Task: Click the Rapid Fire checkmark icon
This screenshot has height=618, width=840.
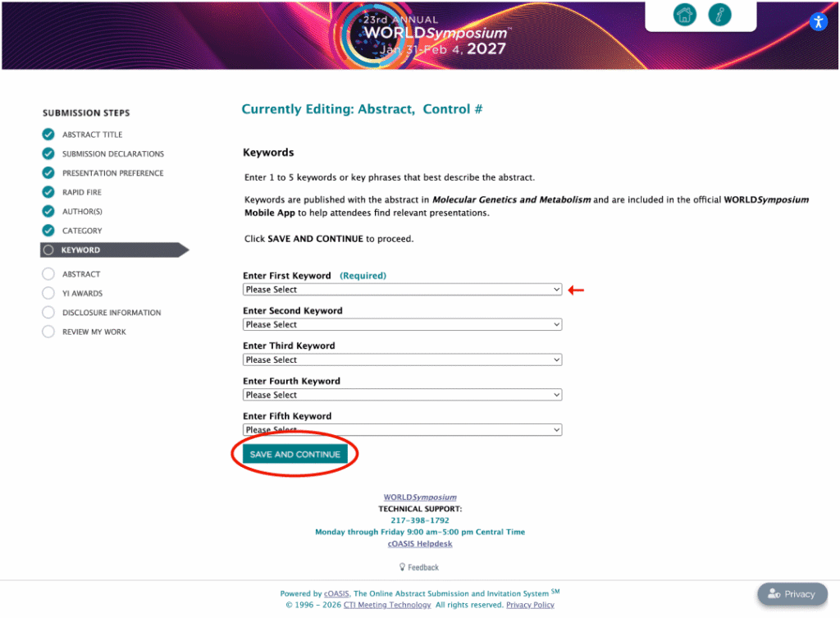Action: click(48, 192)
